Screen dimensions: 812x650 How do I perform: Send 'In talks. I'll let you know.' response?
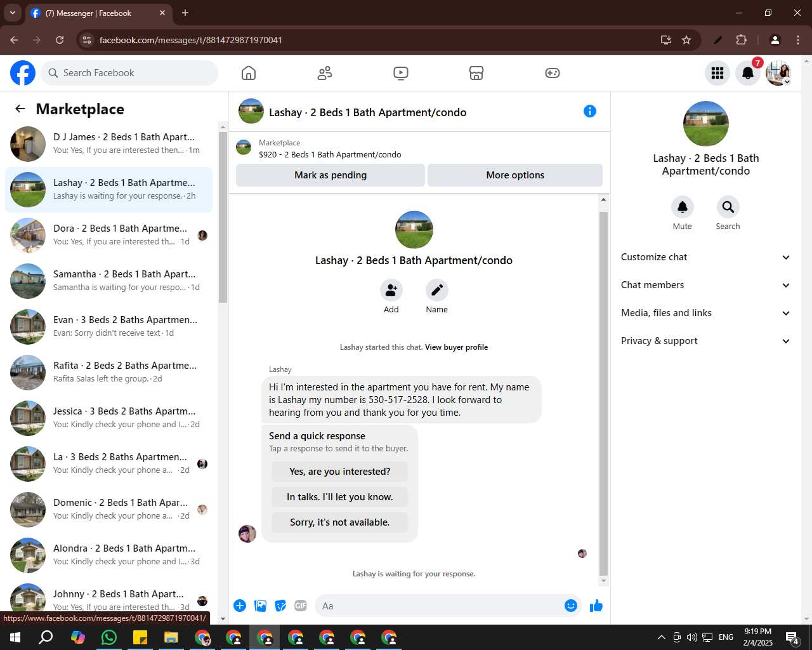click(x=340, y=497)
